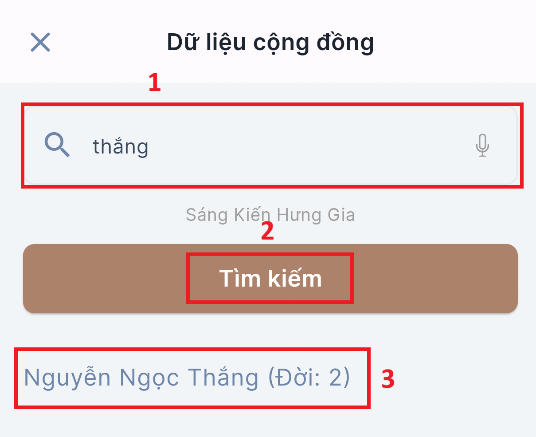Click the red annotation number 1

point(154,82)
